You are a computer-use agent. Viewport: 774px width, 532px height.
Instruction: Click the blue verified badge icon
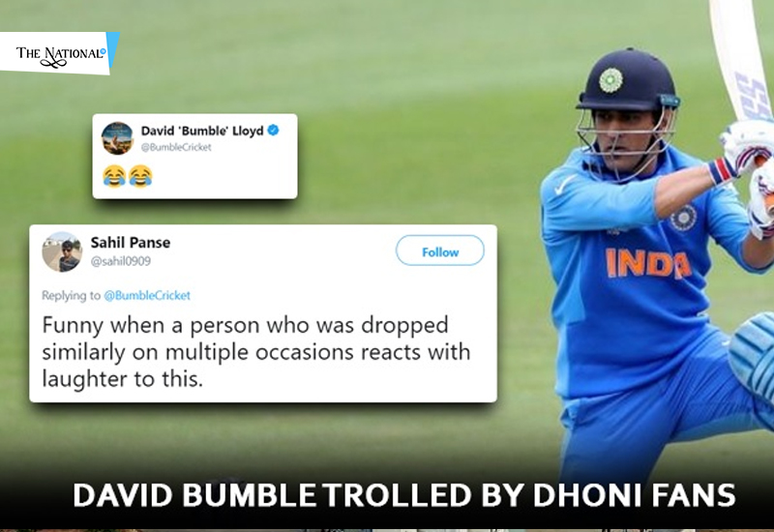tap(273, 131)
